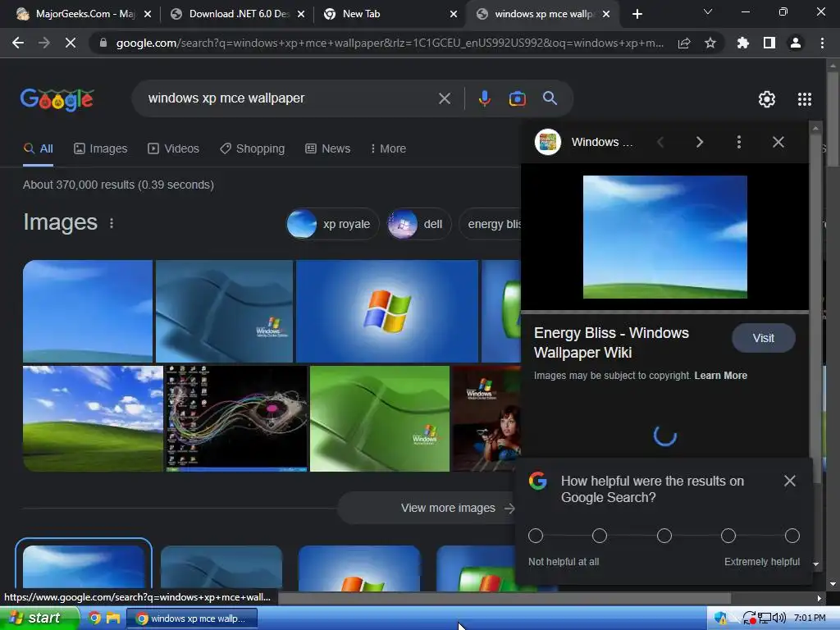Screen dimensions: 840x630
Task: Show previous image in preview panel
Action: click(x=660, y=142)
